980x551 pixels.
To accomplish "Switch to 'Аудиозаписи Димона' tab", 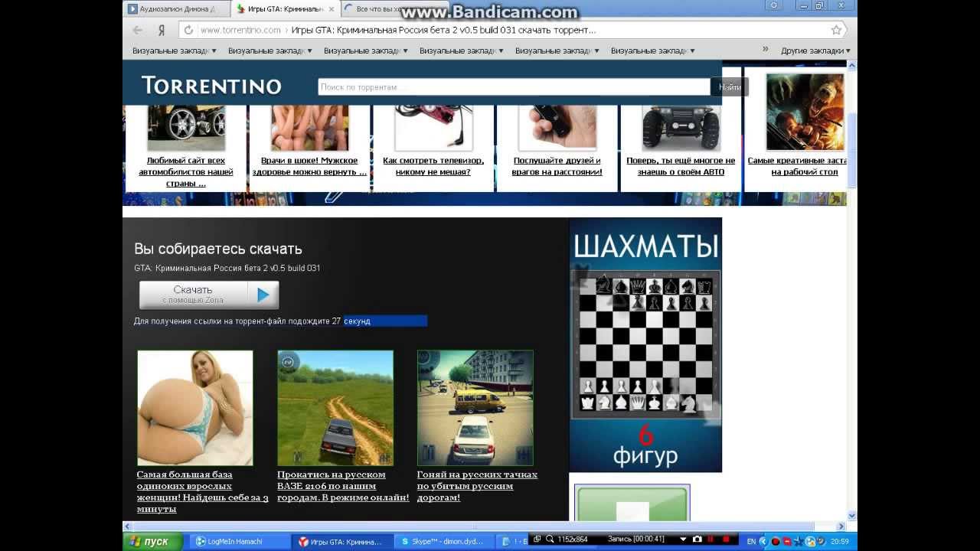I will point(176,9).
